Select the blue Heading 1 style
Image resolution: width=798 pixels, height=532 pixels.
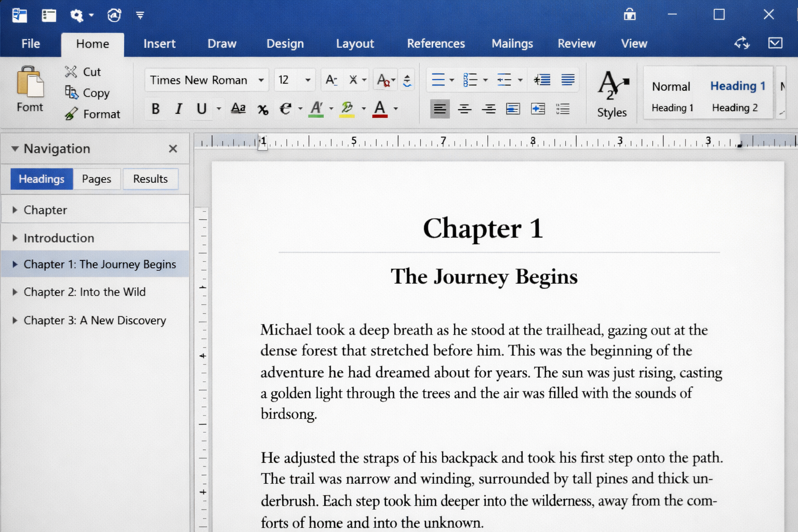[x=738, y=86]
